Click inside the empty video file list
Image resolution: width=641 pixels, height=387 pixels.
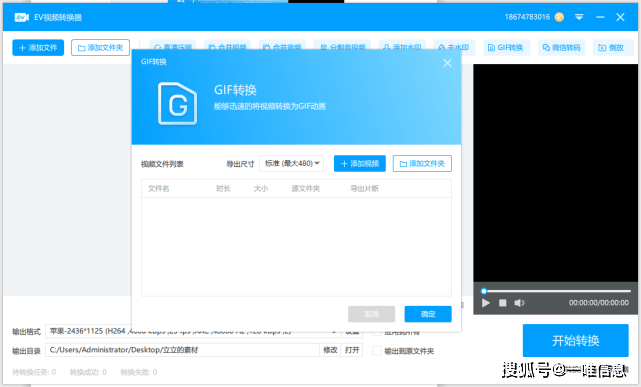(296, 247)
